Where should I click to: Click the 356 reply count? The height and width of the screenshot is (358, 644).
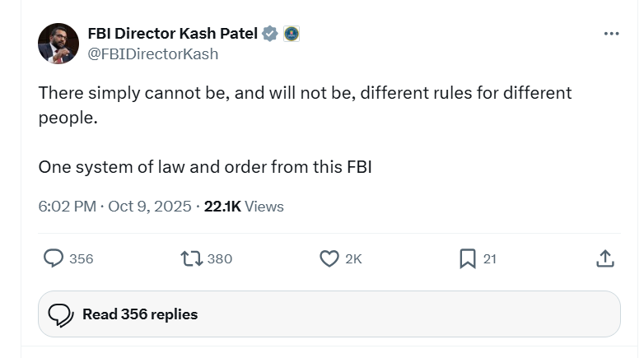tap(82, 258)
